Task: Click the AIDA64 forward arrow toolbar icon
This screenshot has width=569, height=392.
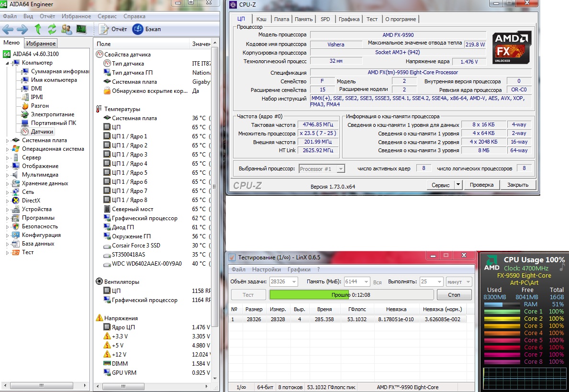Action: (22, 29)
